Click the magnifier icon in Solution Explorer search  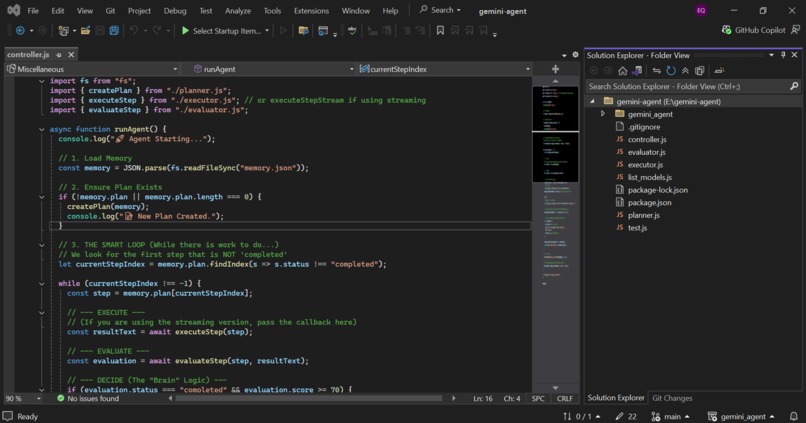(x=794, y=86)
